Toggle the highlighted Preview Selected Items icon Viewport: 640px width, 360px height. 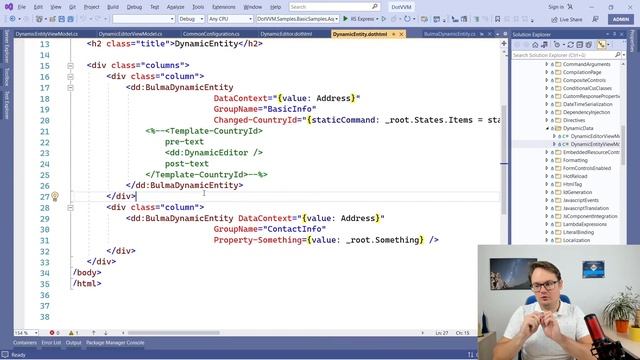coord(601,44)
